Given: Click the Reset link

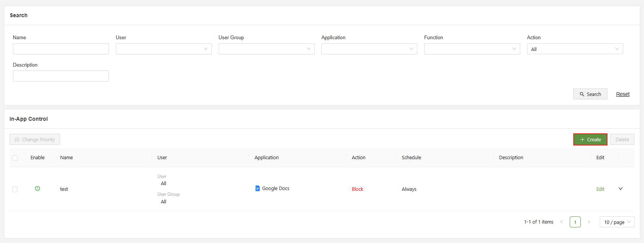Looking at the screenshot, I should [623, 94].
